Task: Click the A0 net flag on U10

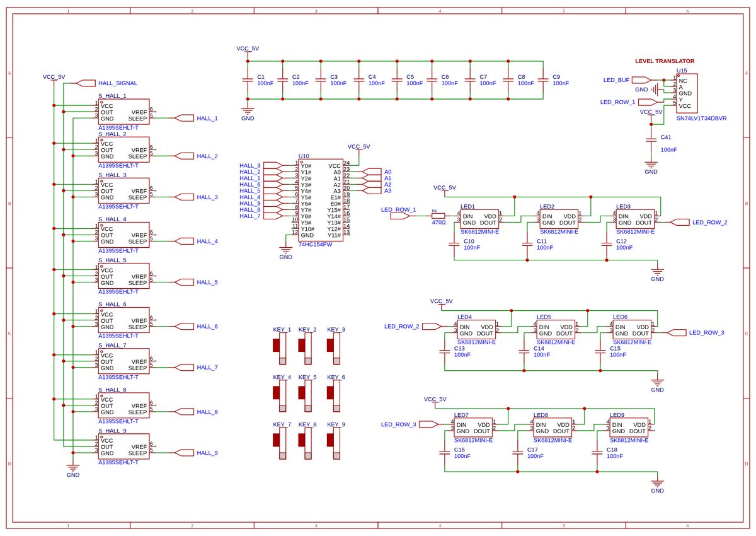Action: (372, 172)
